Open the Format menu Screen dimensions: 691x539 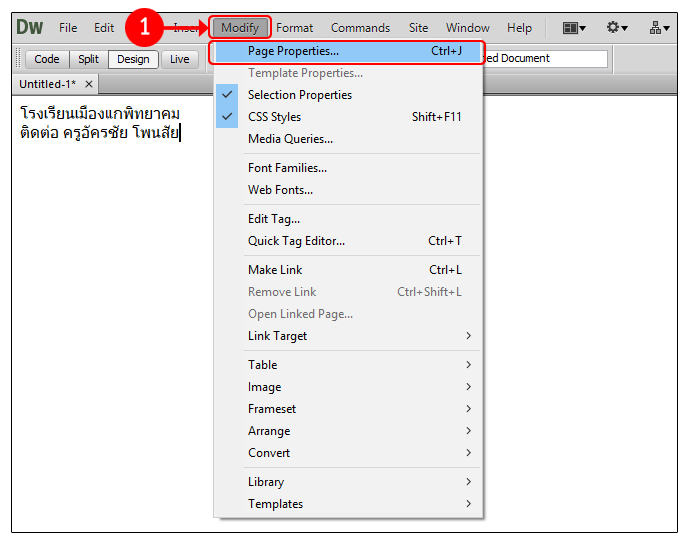click(x=294, y=28)
